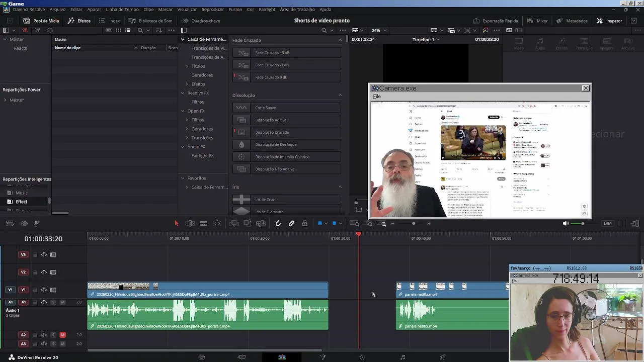Click Exportação Rápida
This screenshot has height=362, width=644.
tap(496, 21)
